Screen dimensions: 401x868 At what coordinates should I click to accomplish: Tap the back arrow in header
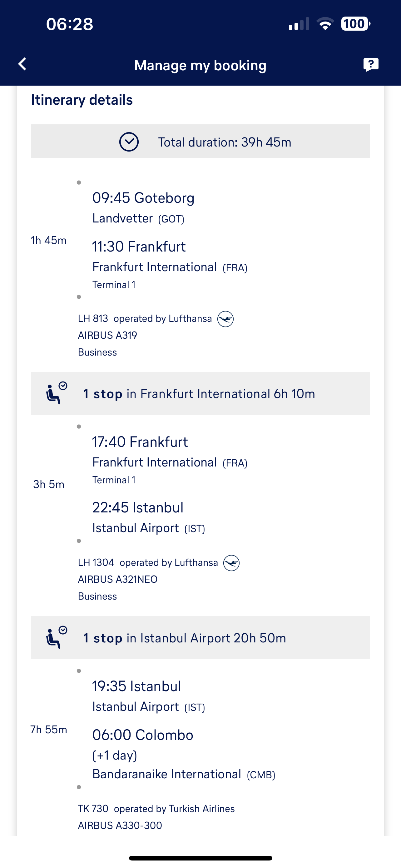[22, 64]
